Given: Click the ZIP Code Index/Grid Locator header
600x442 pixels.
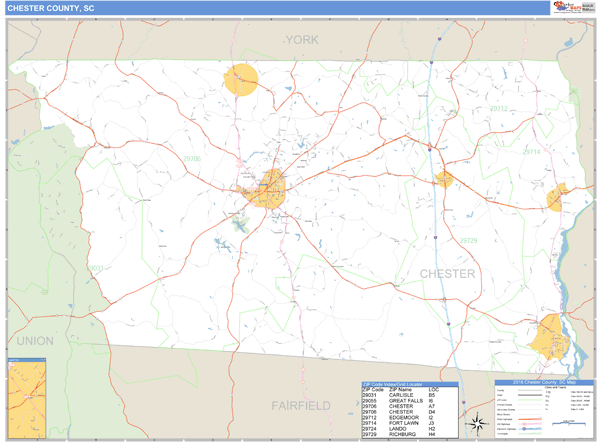Looking at the screenshot, I should (408, 384).
